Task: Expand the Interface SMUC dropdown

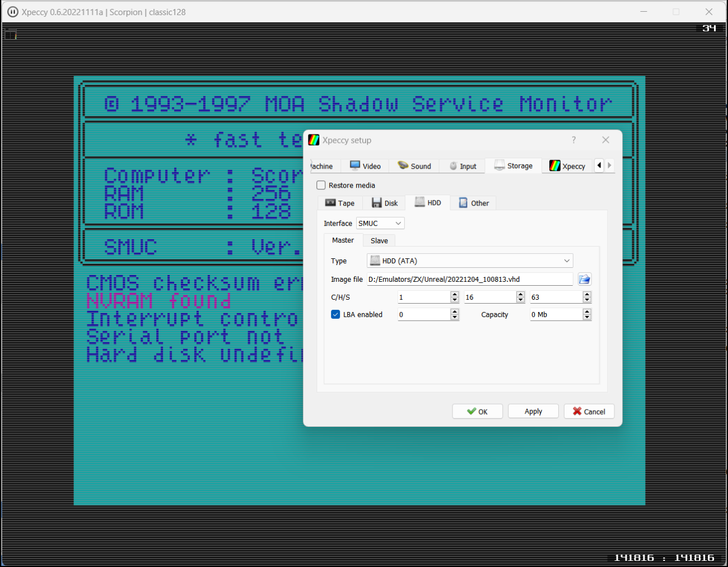Action: click(380, 223)
